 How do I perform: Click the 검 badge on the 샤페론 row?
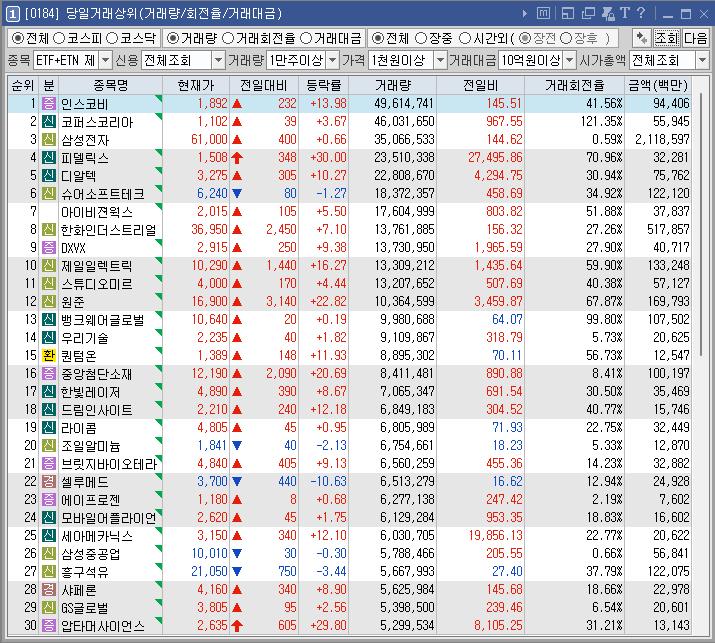49,590
